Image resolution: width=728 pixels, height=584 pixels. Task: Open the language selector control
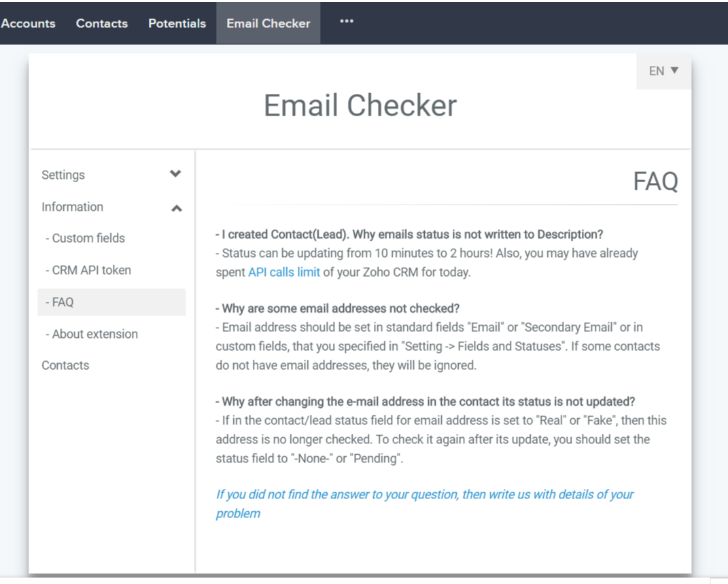coord(663,71)
